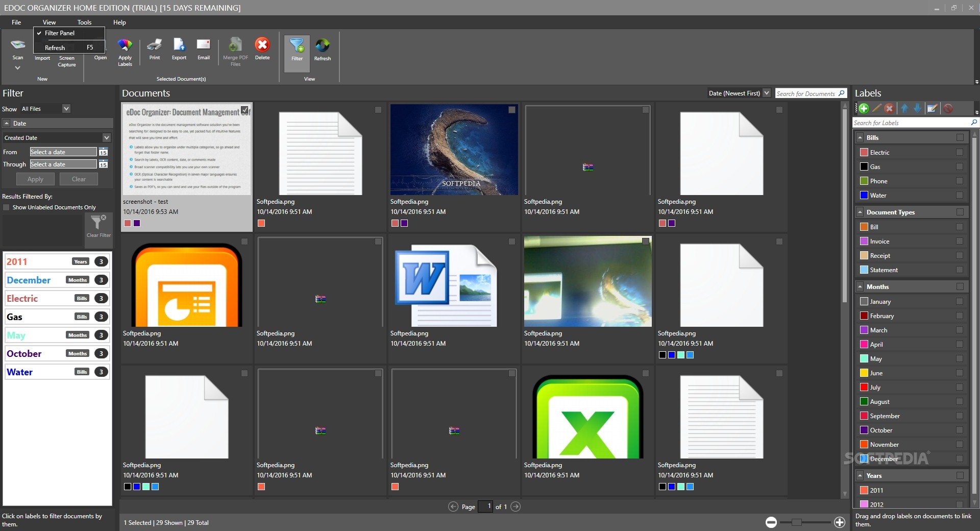Click magnifier icon in document search
Image resolution: width=980 pixels, height=531 pixels.
point(842,93)
